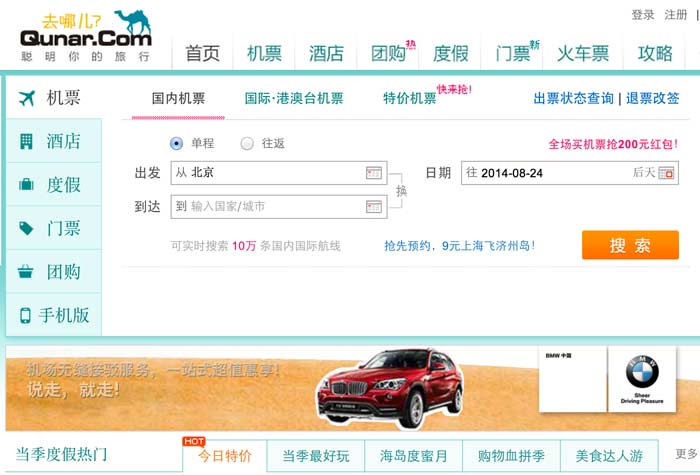Select 手机版 in left sidebar
The image size is (700, 475).
tap(54, 315)
